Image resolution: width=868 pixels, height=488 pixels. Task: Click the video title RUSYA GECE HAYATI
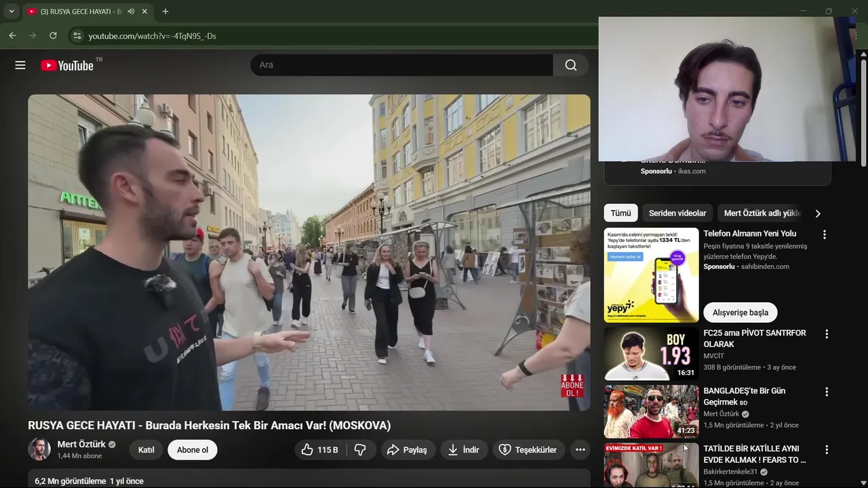pos(210,426)
